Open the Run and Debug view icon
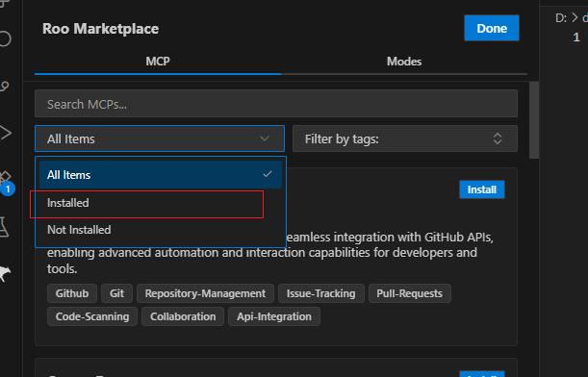 pyautogui.click(x=5, y=133)
